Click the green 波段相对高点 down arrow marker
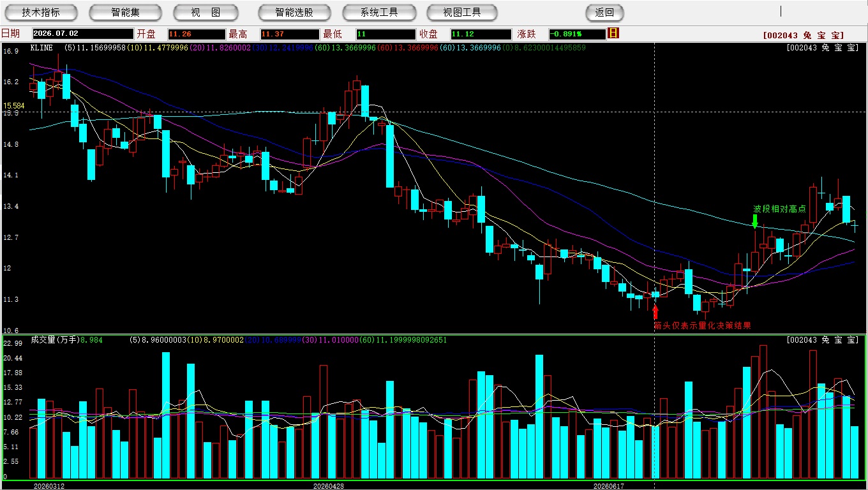The height and width of the screenshot is (490, 868). pos(755,221)
